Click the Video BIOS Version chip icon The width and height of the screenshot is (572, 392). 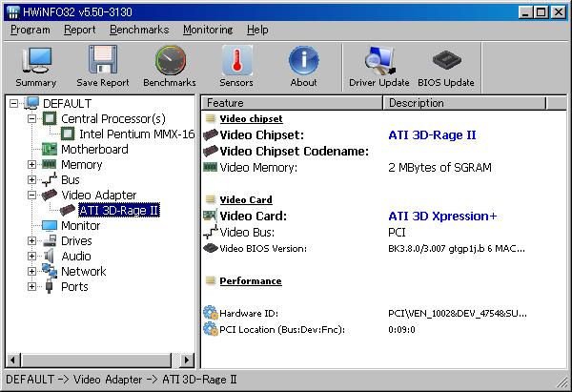tap(211, 249)
